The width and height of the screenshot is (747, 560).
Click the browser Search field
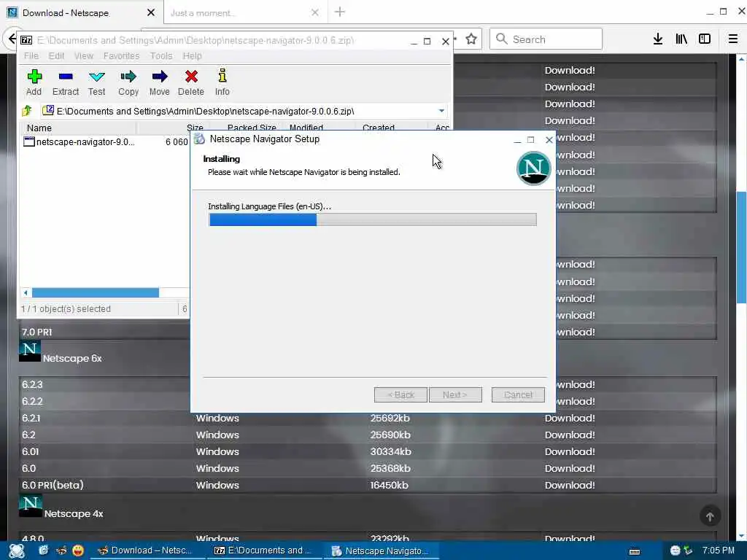[x=546, y=39]
